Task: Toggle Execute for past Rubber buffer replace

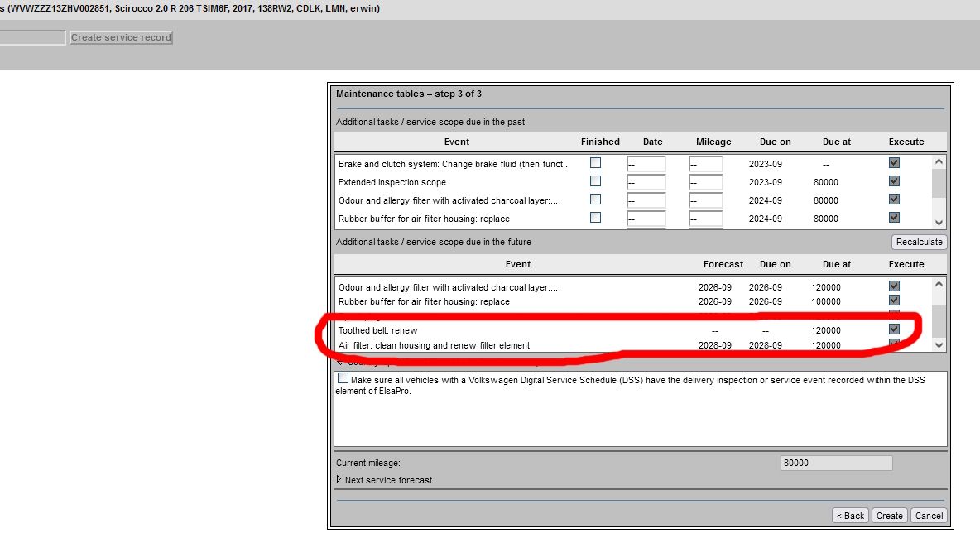Action: tap(894, 218)
